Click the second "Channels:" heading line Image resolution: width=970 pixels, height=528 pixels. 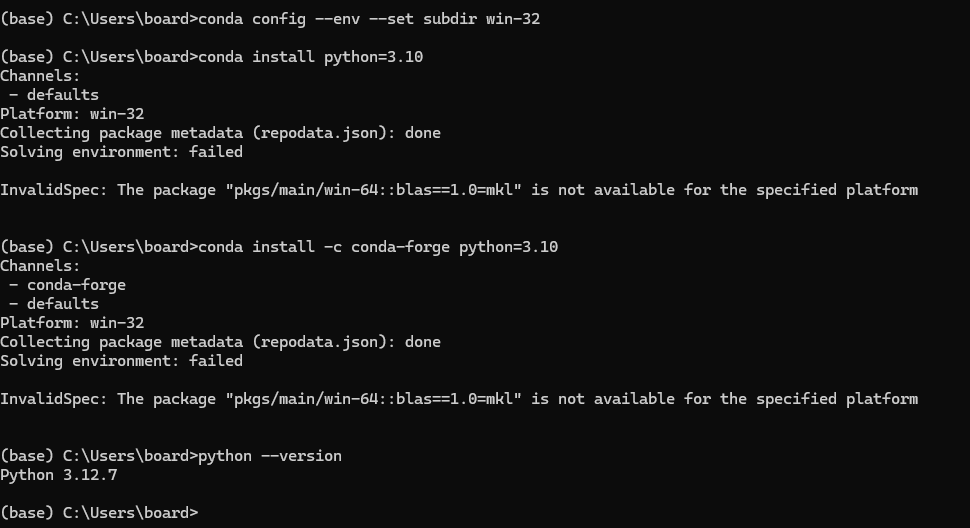(40, 266)
